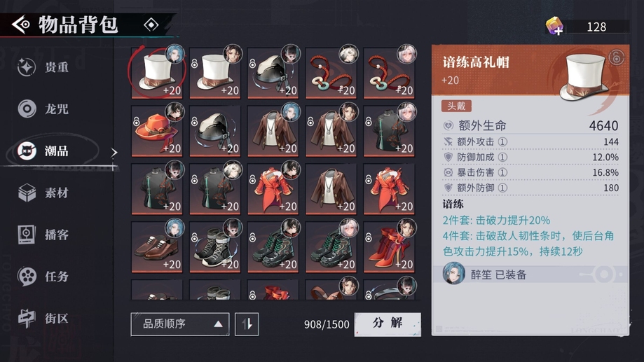Viewport: 644px width, 362px height.
Task: Show info for 额外攻击 stat
Action: click(x=502, y=142)
